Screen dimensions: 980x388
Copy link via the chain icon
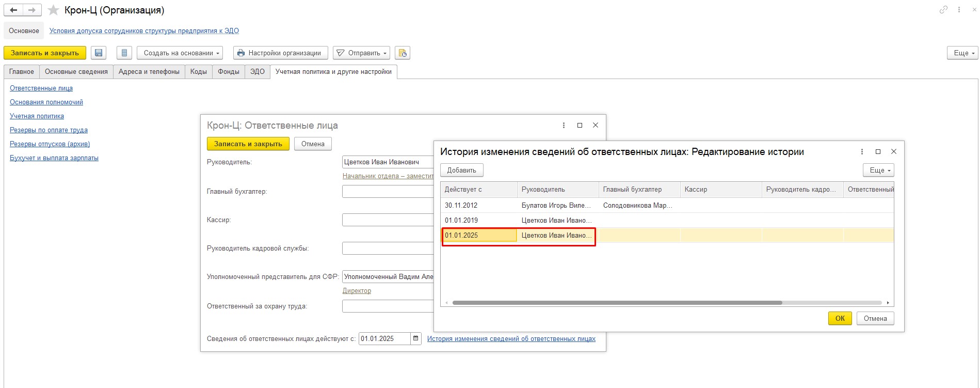[943, 10]
